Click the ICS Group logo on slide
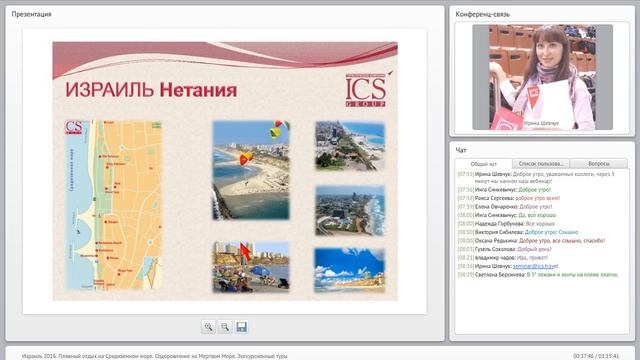 point(367,89)
